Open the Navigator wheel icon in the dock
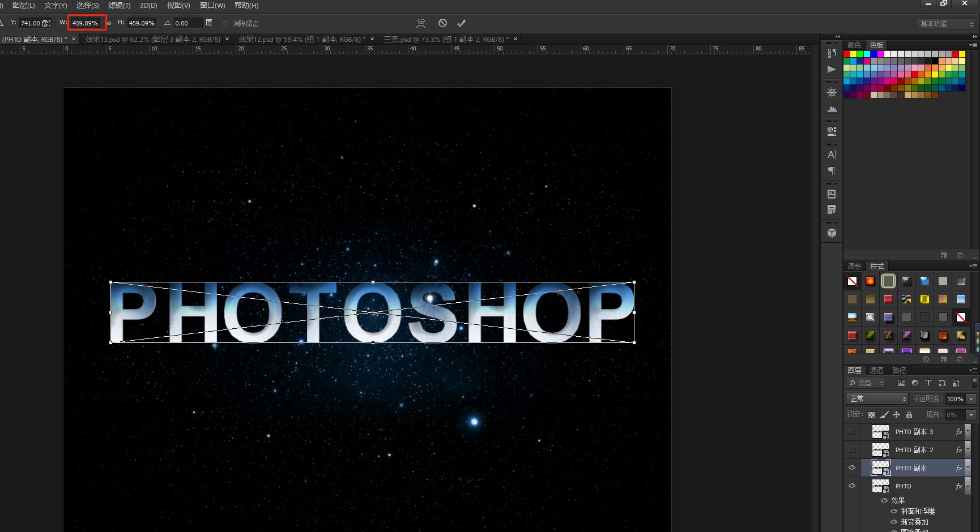This screenshot has width=980, height=532. [832, 92]
